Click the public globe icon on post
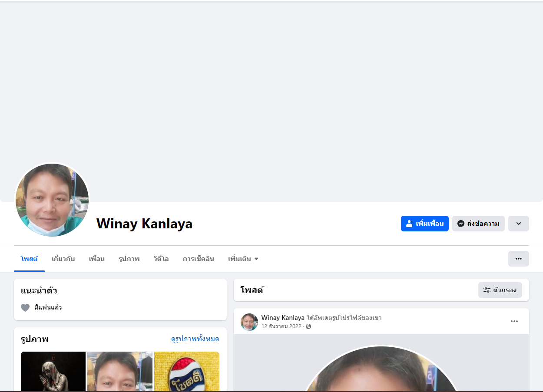This screenshot has height=392, width=543. [x=308, y=326]
